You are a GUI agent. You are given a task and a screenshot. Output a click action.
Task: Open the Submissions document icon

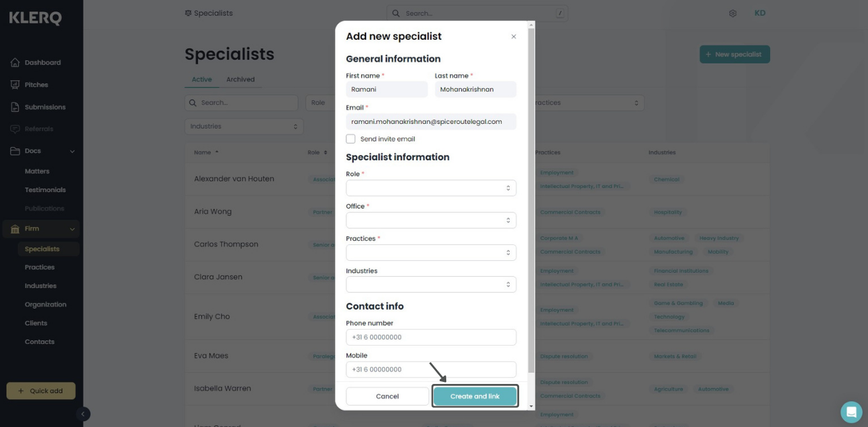15,107
